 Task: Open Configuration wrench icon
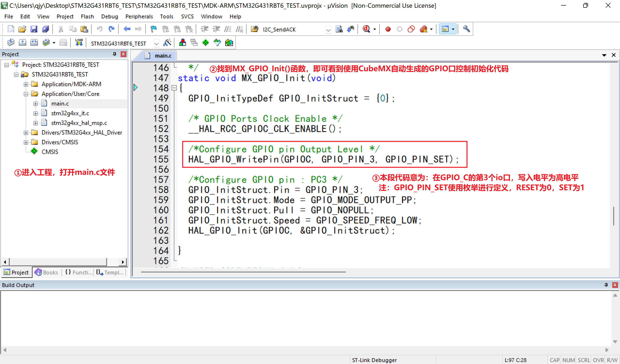pyautogui.click(x=466, y=29)
